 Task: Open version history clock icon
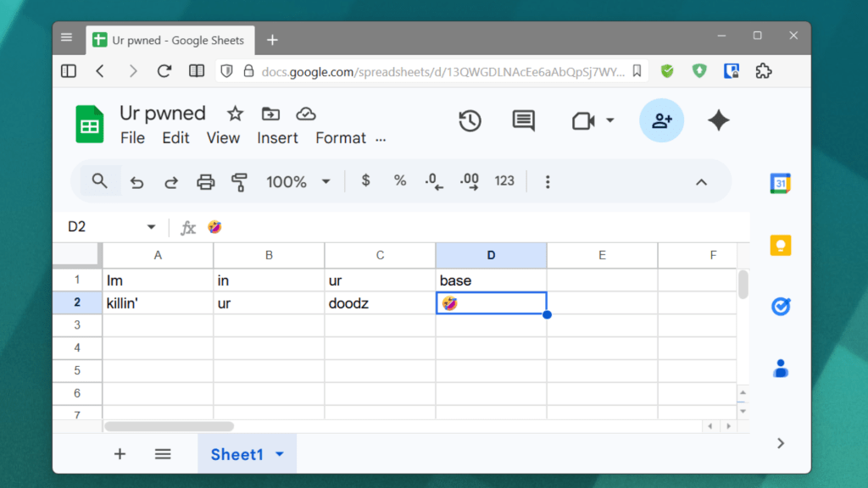click(x=470, y=121)
